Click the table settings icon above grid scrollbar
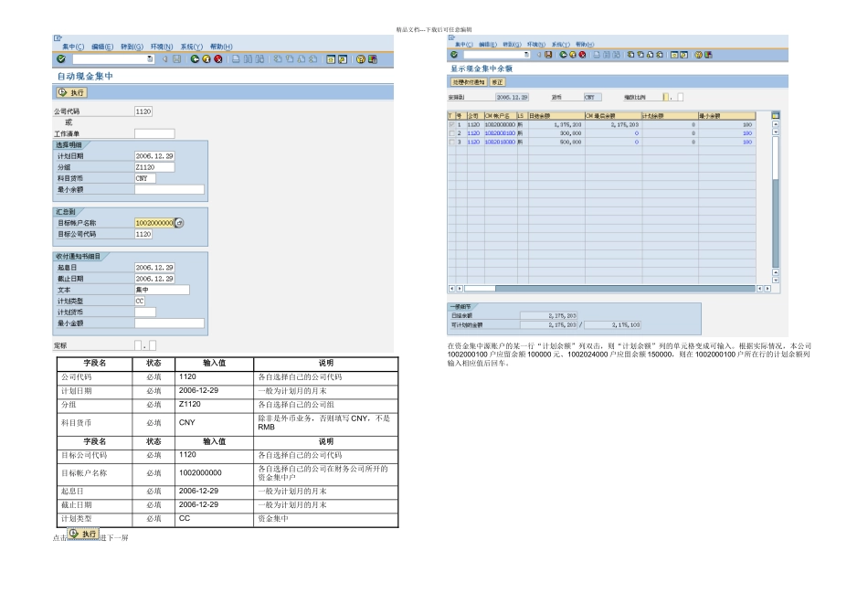Viewport: 868px width, 614px height. 776,115
